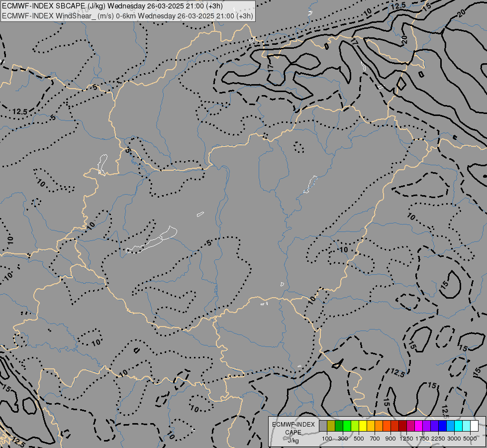Viewport: 487px width, 448px height.
Task: Select the yellow-green lime legend swatch
Action: point(355,426)
